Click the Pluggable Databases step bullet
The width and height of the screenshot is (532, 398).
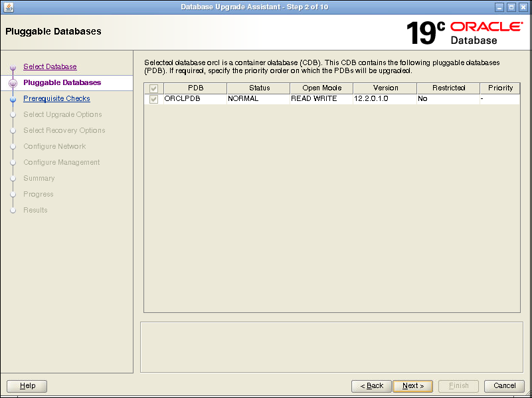[x=13, y=83]
